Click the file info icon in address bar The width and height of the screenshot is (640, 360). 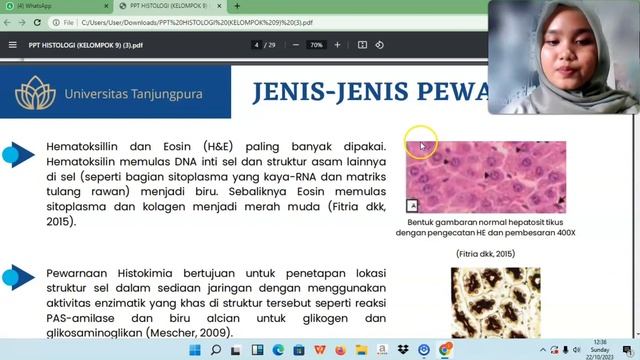tap(56, 22)
